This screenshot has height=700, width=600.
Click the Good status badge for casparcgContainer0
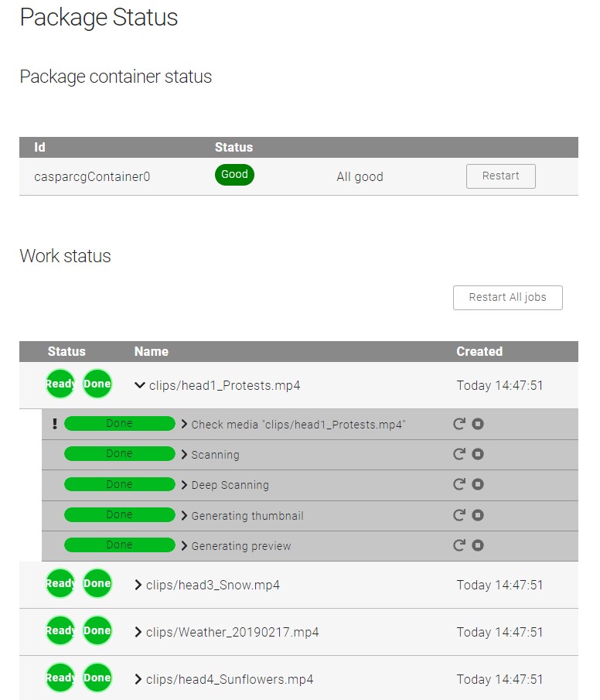pos(234,175)
